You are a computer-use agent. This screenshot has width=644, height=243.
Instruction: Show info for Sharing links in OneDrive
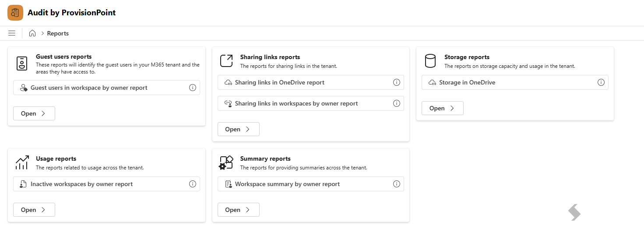pyautogui.click(x=397, y=82)
